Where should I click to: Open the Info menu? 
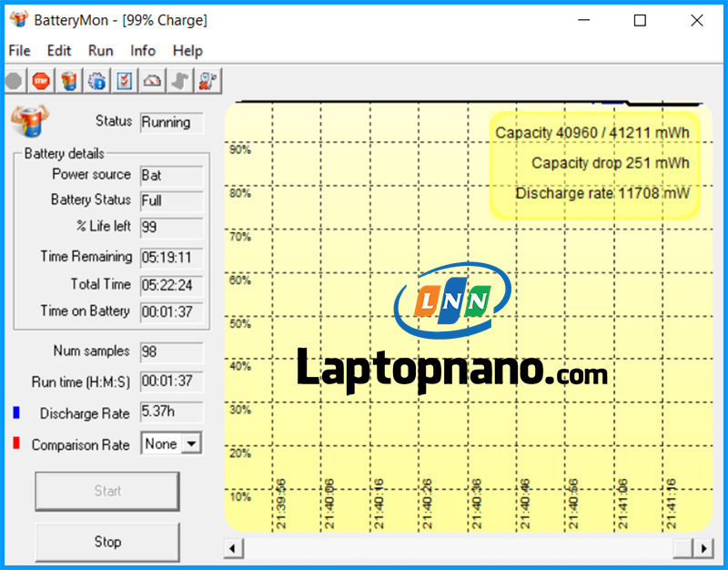(142, 51)
